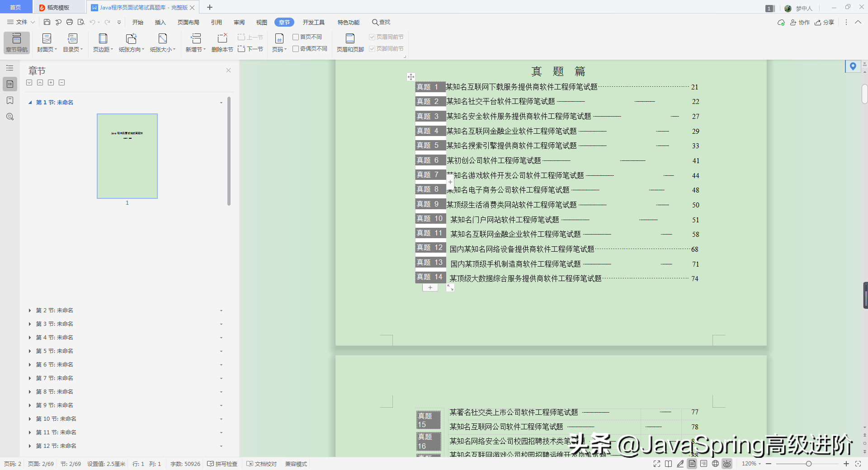Open the 插入 ribbon tab
The image size is (868, 470).
pos(160,22)
